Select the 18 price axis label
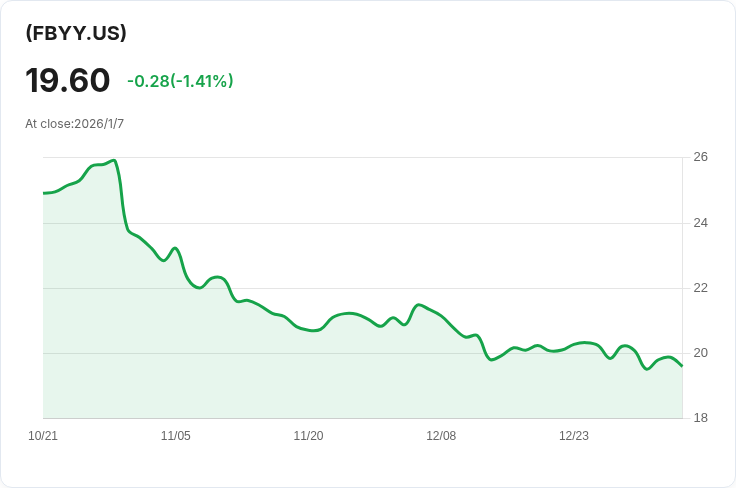This screenshot has width=736, height=488. click(x=700, y=418)
